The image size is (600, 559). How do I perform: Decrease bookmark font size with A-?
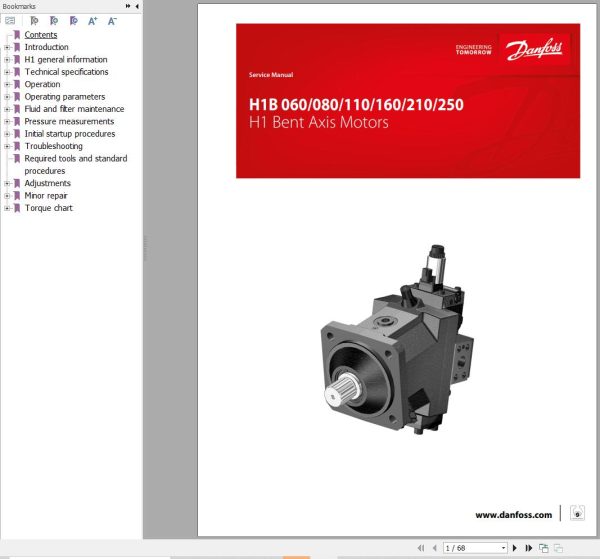tap(112, 21)
